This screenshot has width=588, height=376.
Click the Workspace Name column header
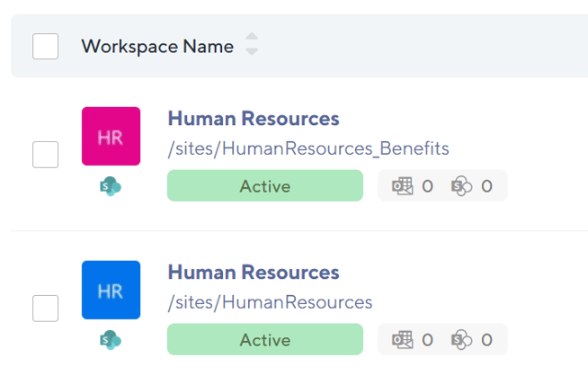tap(157, 46)
